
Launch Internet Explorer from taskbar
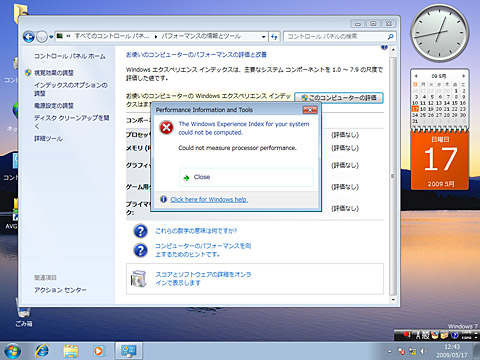pyautogui.click(x=42, y=351)
